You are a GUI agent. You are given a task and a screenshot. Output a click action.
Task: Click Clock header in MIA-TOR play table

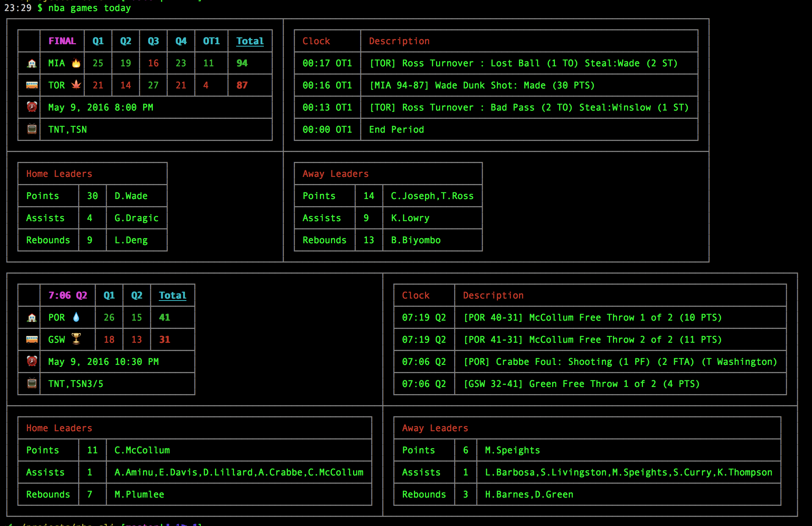tap(316, 41)
